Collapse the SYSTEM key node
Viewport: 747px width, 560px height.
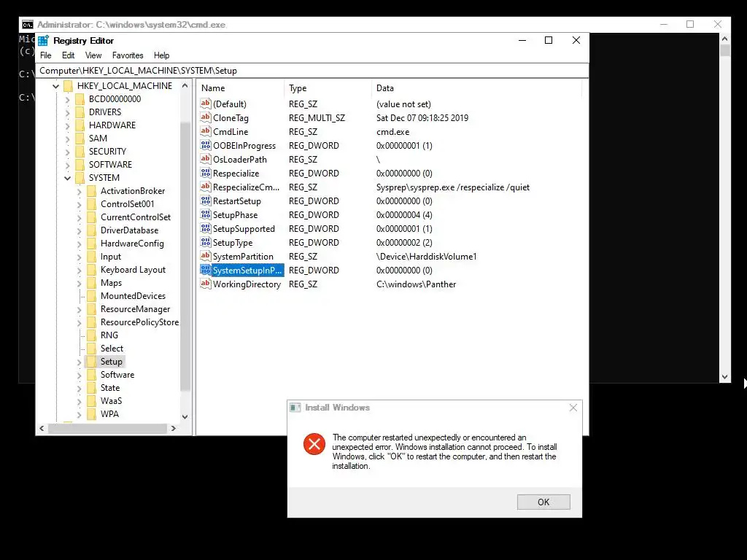(x=68, y=178)
